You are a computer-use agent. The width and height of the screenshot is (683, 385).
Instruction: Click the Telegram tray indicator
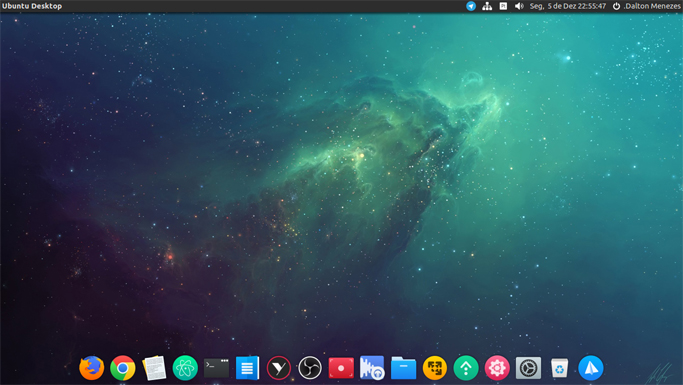pyautogui.click(x=471, y=6)
